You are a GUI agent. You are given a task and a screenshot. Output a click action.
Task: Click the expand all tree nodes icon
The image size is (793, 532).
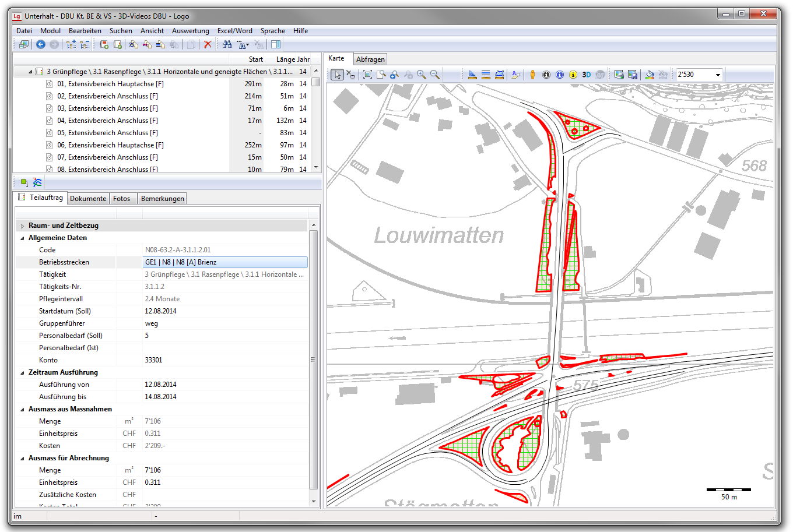71,44
